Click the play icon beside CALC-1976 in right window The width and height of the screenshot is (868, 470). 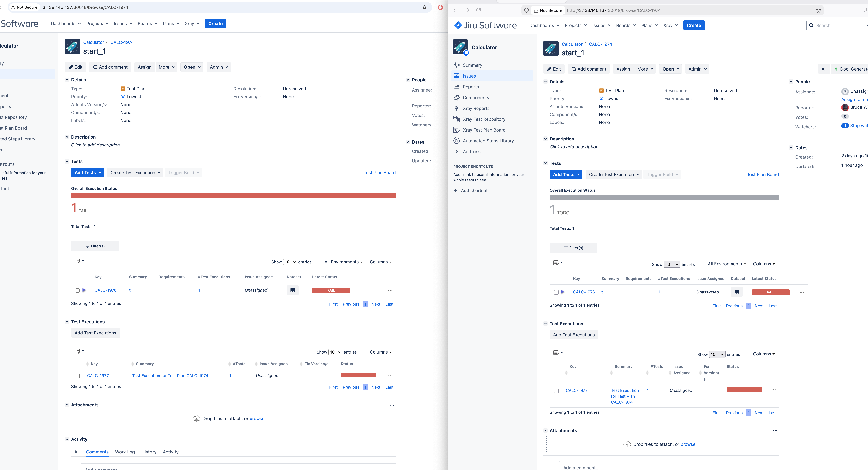click(x=562, y=292)
